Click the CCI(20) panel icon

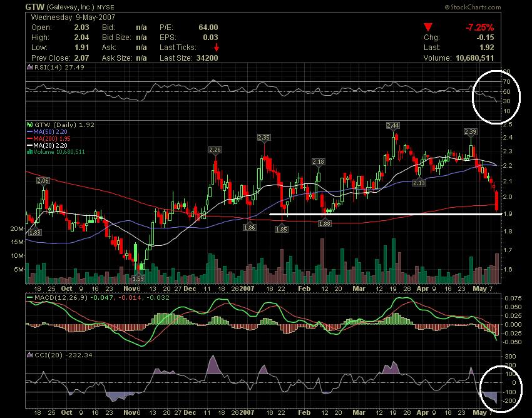pos(30,355)
